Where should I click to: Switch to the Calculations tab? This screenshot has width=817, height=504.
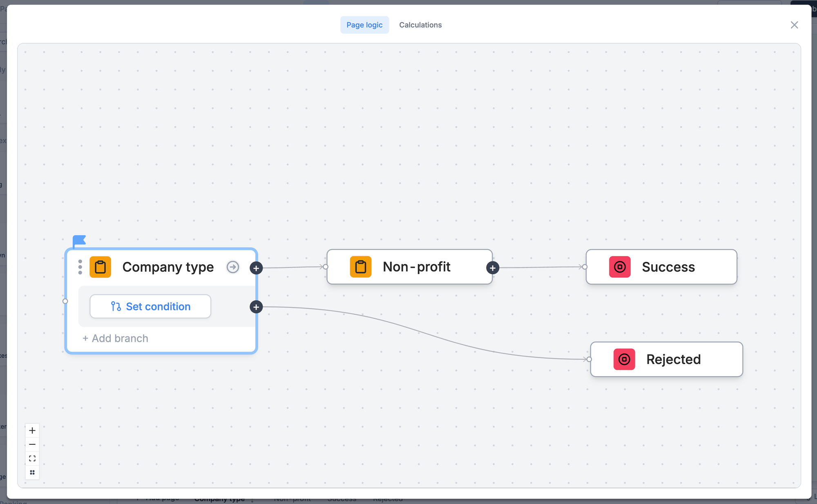coord(420,25)
